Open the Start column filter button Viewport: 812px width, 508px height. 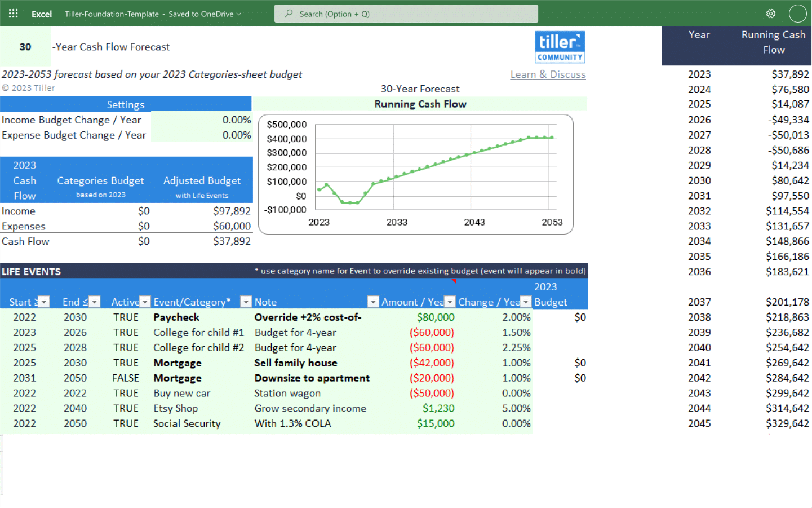pos(44,302)
